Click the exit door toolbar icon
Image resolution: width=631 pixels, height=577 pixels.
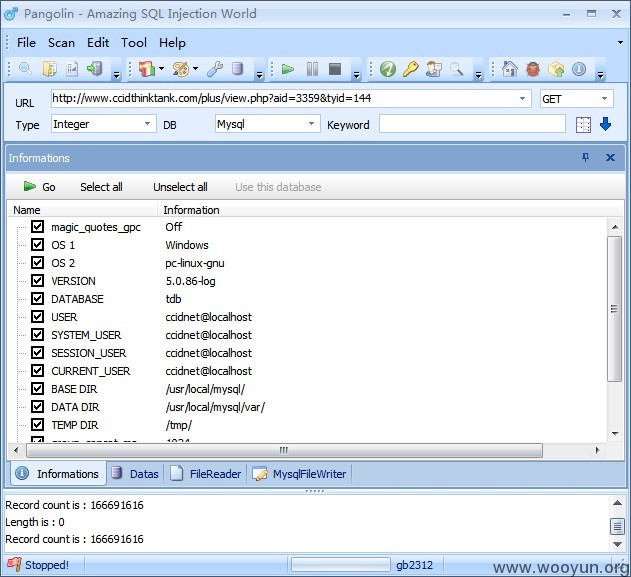click(x=95, y=69)
